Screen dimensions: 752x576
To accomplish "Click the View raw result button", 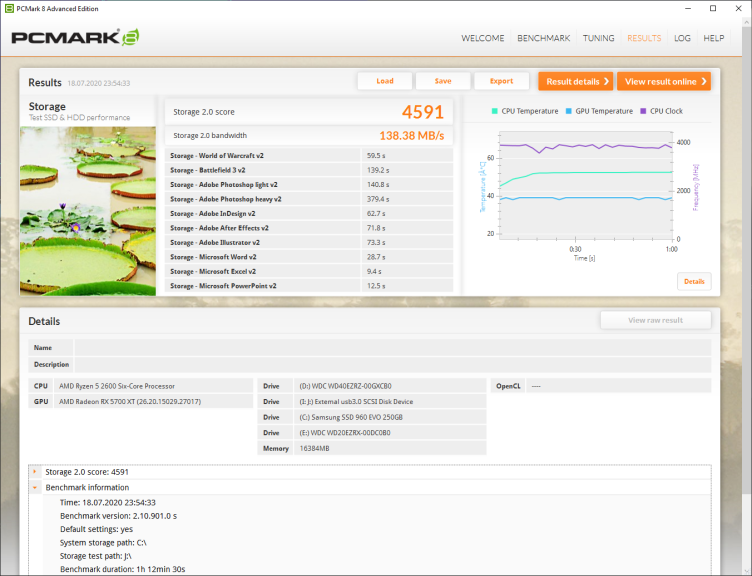I will coord(655,320).
